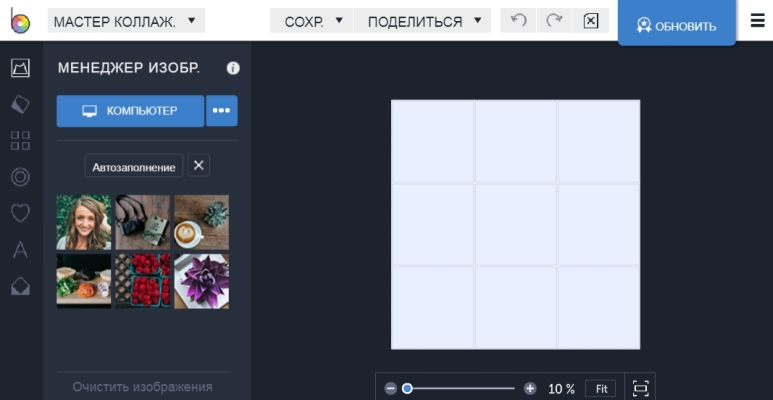
Task: Click the zoom slider track
Action: click(x=460, y=388)
